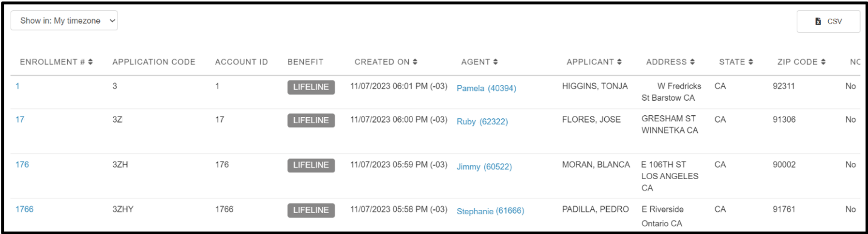The image size is (868, 234).
Task: Open enrollment 17 link
Action: point(20,120)
